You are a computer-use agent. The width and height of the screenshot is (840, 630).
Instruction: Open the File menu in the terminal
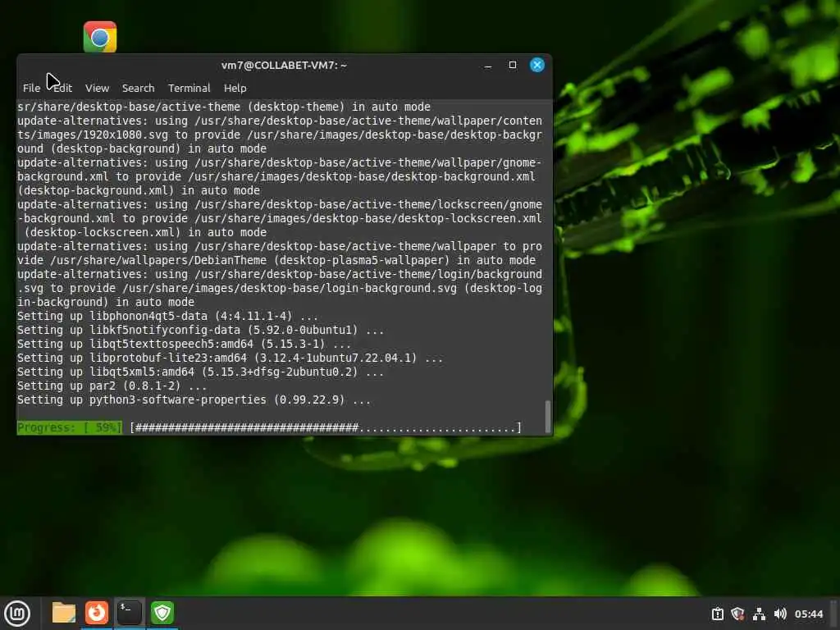point(32,88)
